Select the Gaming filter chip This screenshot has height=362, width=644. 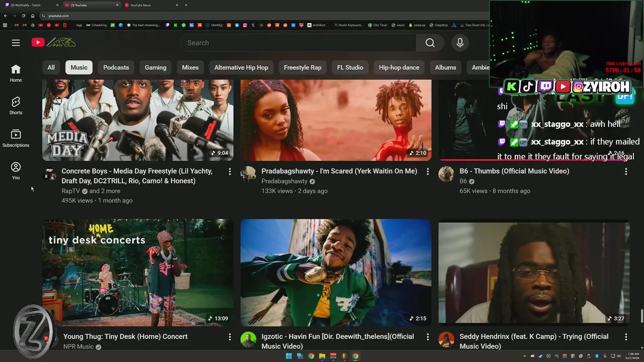click(x=155, y=67)
